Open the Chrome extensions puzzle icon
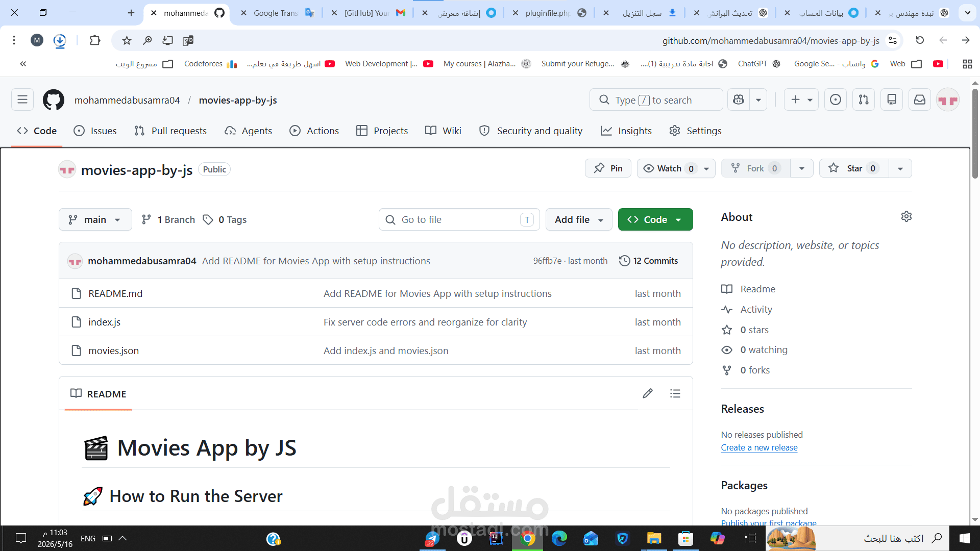The width and height of the screenshot is (980, 551). [x=95, y=40]
